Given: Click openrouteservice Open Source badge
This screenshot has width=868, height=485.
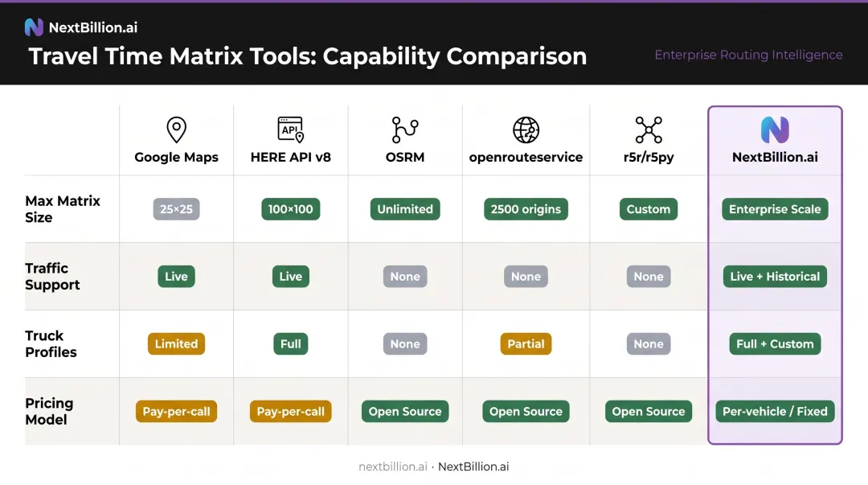Looking at the screenshot, I should point(526,411).
